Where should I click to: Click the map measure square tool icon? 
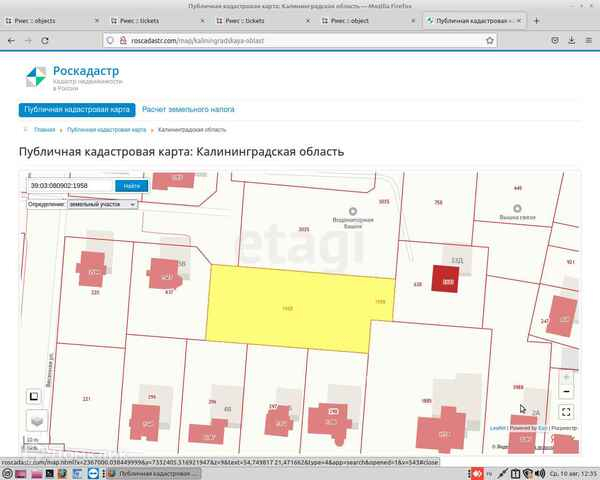(x=34, y=396)
